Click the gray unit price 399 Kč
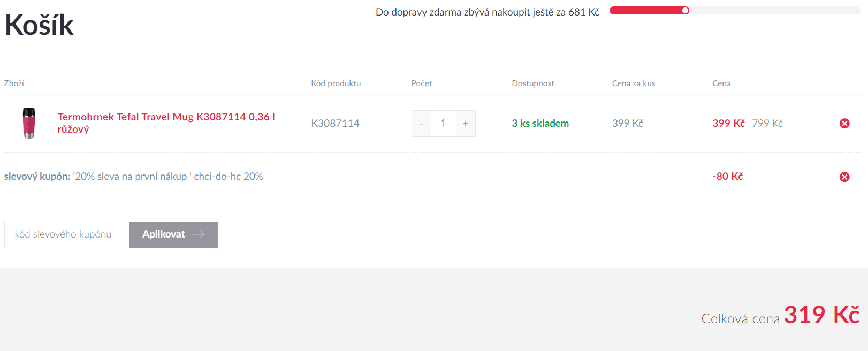The height and width of the screenshot is (351, 868). tap(628, 124)
